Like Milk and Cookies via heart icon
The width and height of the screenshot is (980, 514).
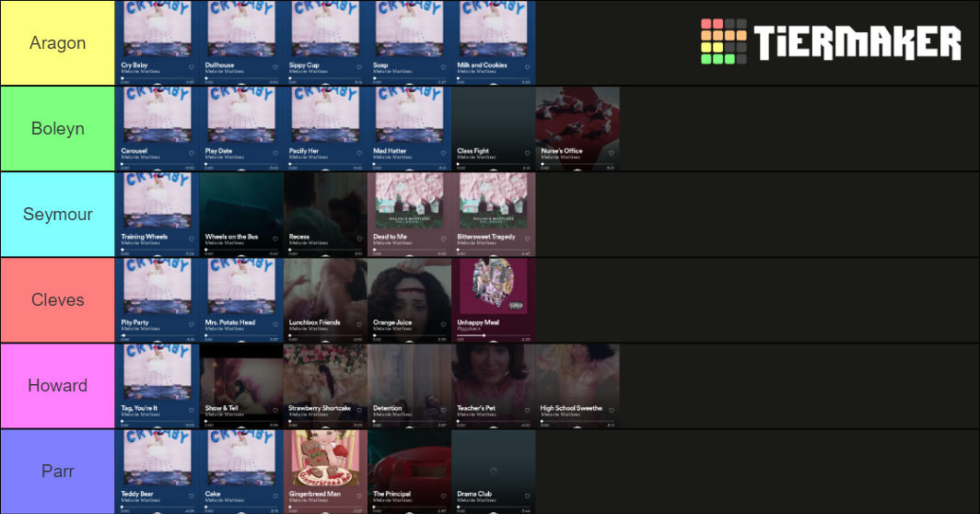tap(527, 67)
